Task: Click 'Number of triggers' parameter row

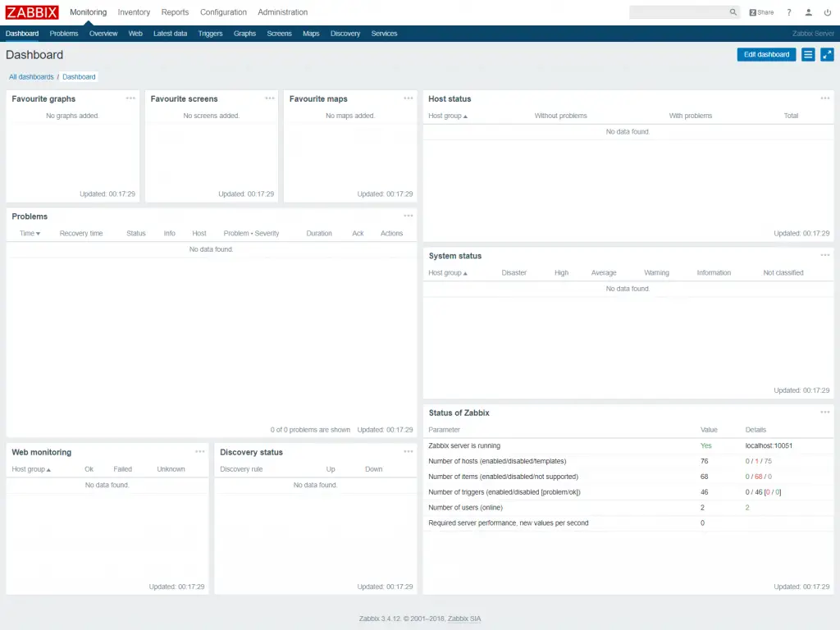Action: pos(628,492)
